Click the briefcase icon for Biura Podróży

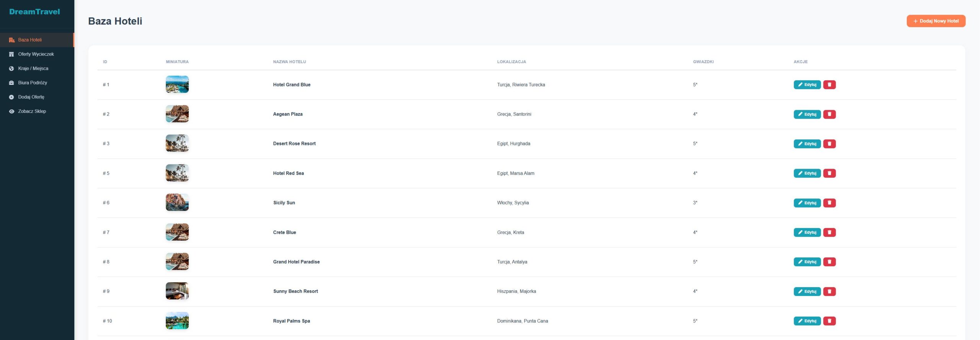tap(11, 83)
